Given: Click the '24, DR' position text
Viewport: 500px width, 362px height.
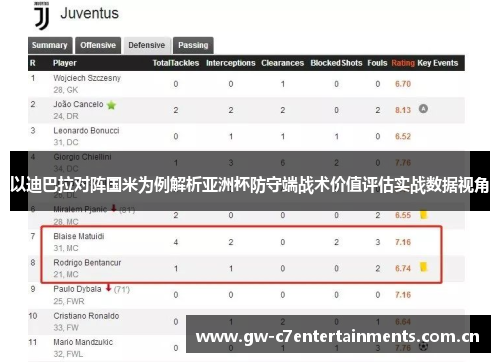Looking at the screenshot, I should point(66,116).
